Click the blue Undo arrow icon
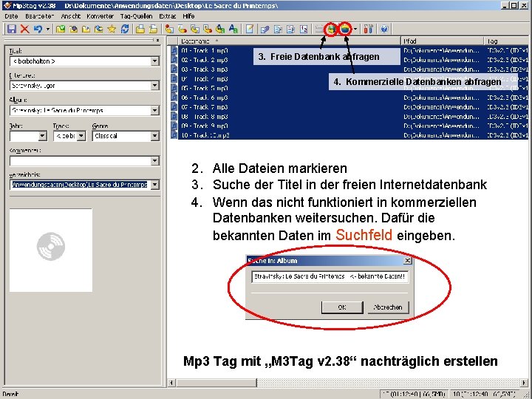The width and height of the screenshot is (532, 399). tap(38, 29)
